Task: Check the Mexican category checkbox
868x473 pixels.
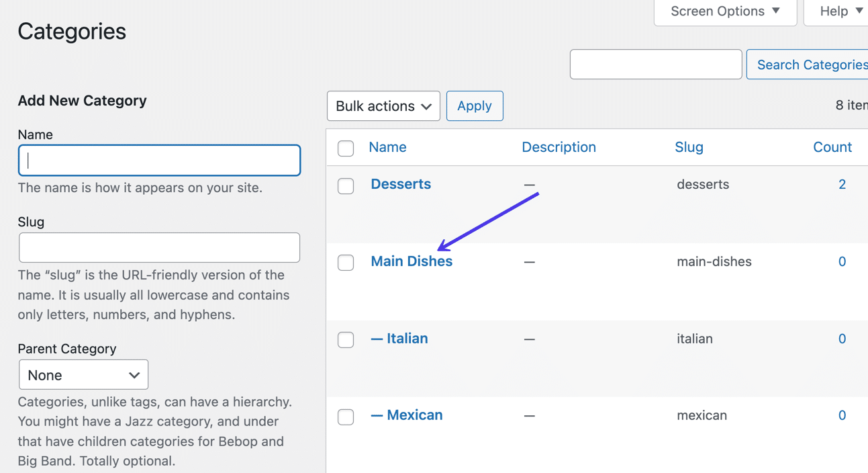Action: click(345, 417)
